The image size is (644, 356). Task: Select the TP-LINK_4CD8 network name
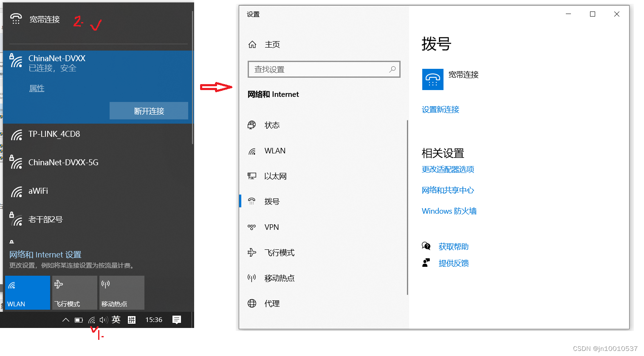tap(54, 134)
